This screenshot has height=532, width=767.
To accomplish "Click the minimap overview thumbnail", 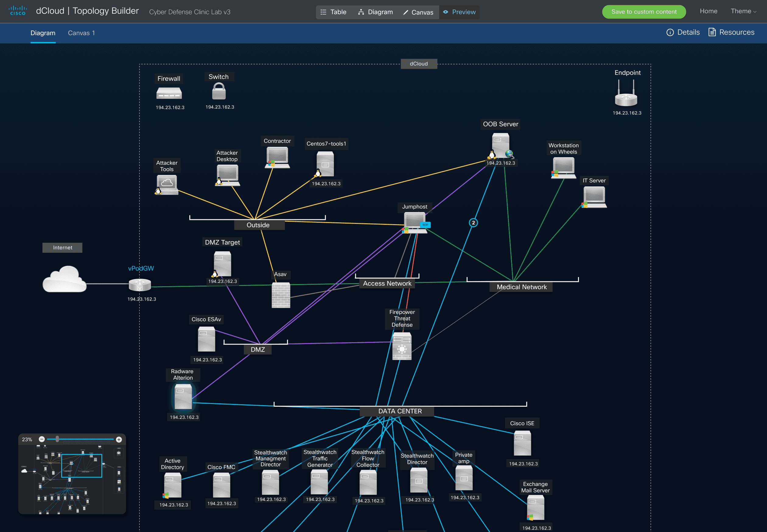I will tap(72, 479).
